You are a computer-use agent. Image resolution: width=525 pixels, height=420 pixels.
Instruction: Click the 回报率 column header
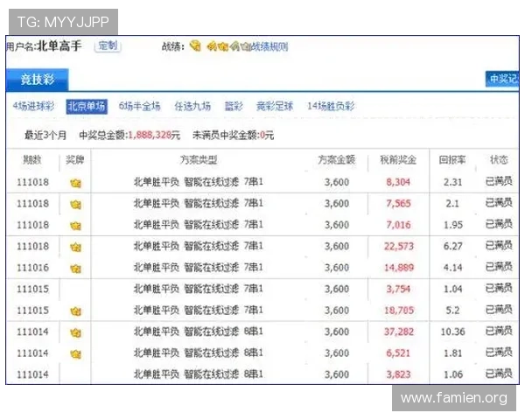point(452,160)
